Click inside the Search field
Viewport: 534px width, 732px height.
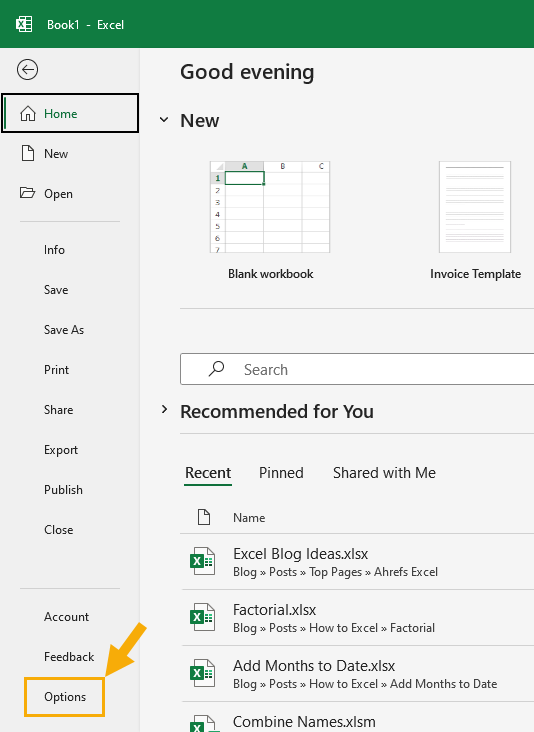tap(357, 369)
